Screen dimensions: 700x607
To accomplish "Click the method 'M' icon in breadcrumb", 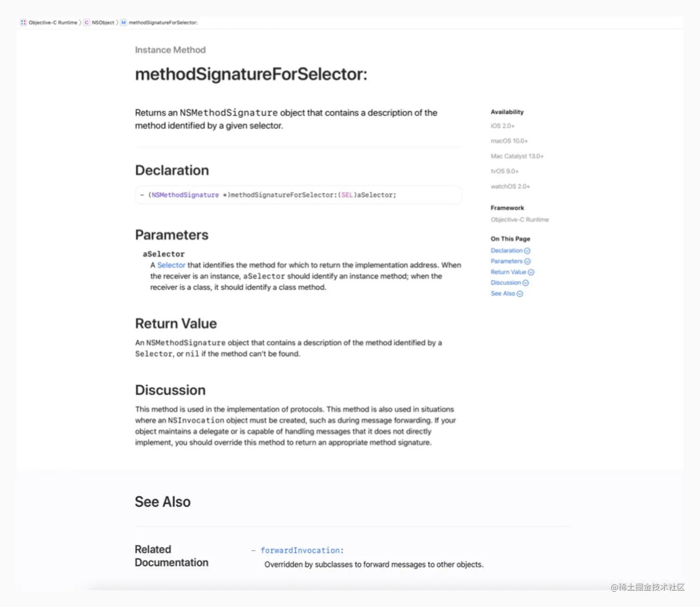I will 124,22.
